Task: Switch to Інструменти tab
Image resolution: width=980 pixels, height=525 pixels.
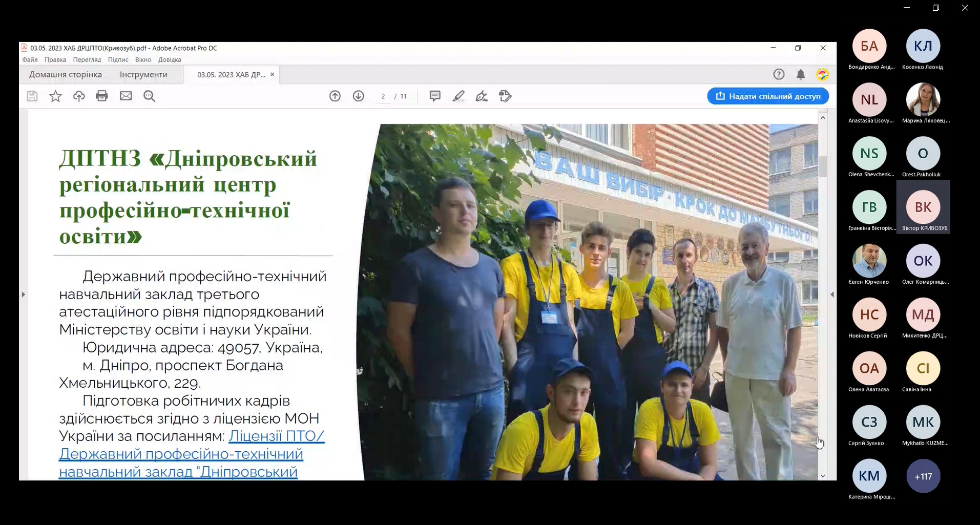Action: (x=143, y=75)
